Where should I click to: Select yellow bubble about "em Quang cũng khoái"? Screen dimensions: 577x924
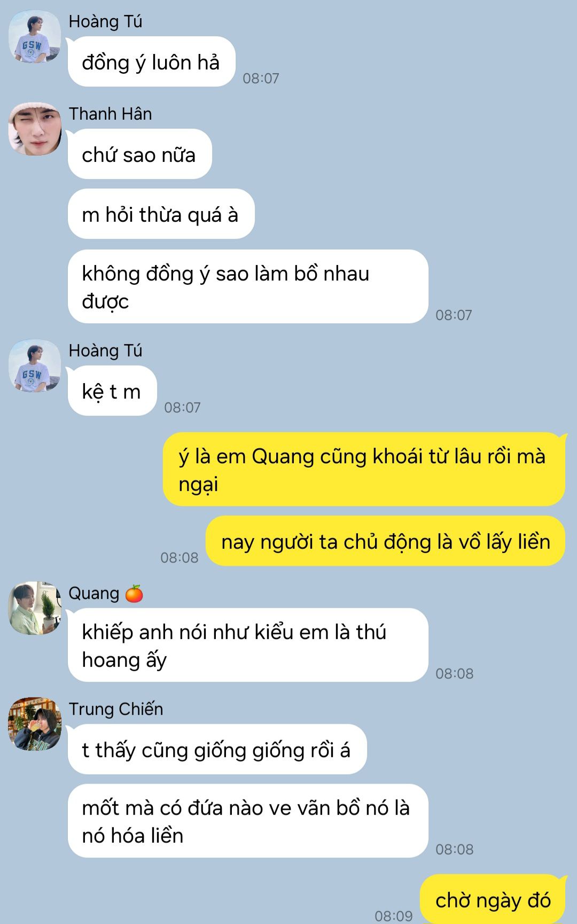(x=364, y=470)
